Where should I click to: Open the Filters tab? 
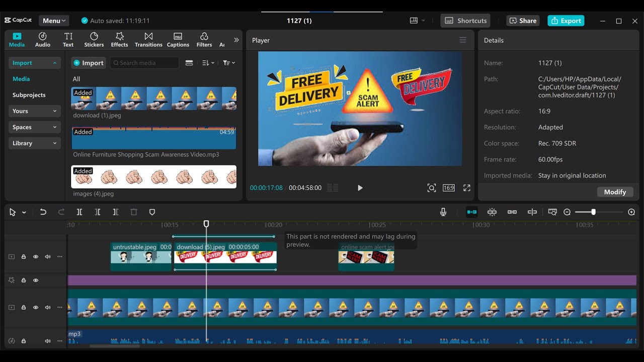(204, 40)
